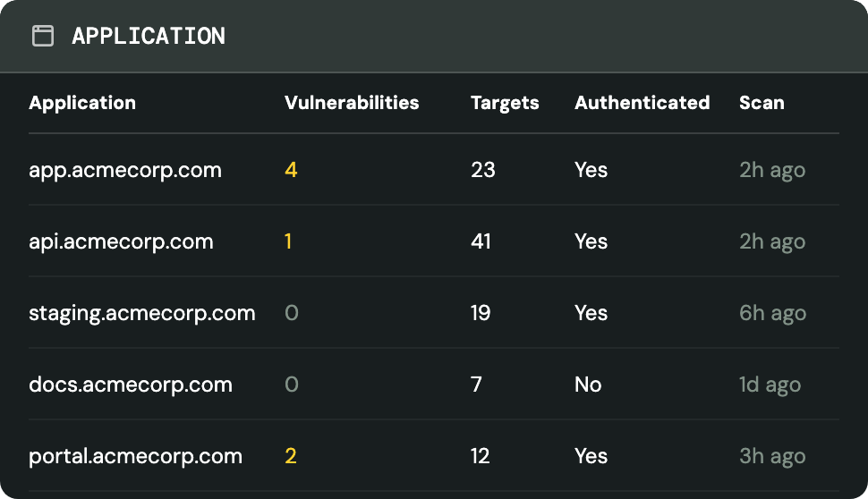Click Authenticated Yes for staging.acmecorp.com
The width and height of the screenshot is (868, 499).
point(591,313)
